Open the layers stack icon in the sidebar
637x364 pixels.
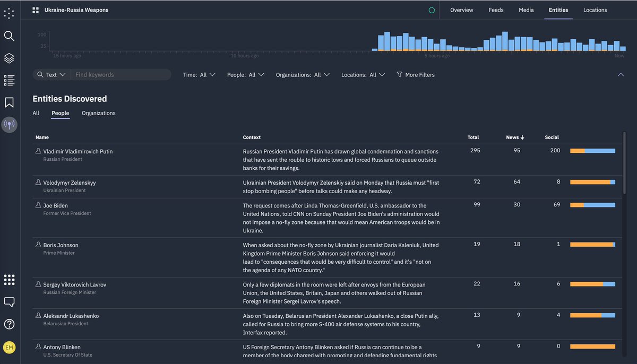coord(9,58)
